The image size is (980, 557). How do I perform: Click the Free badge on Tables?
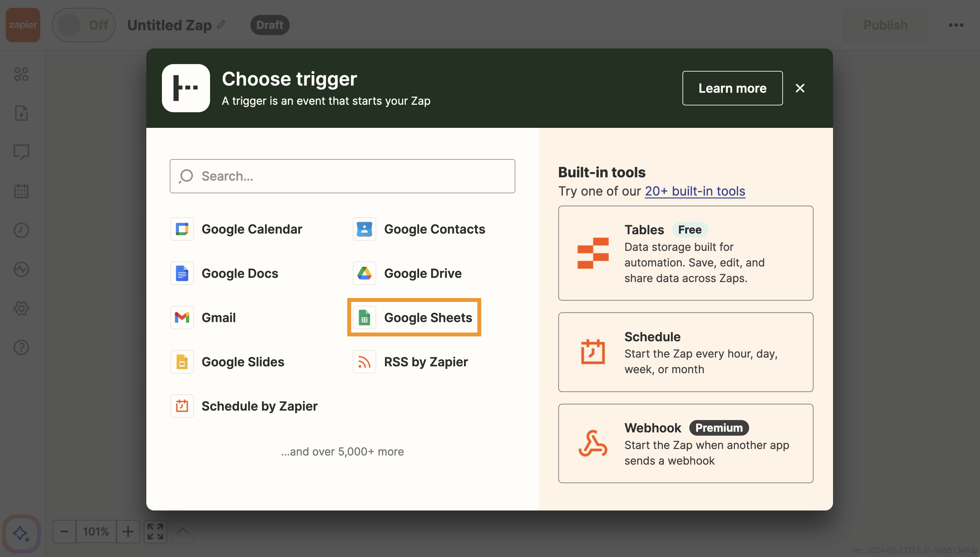click(x=690, y=230)
